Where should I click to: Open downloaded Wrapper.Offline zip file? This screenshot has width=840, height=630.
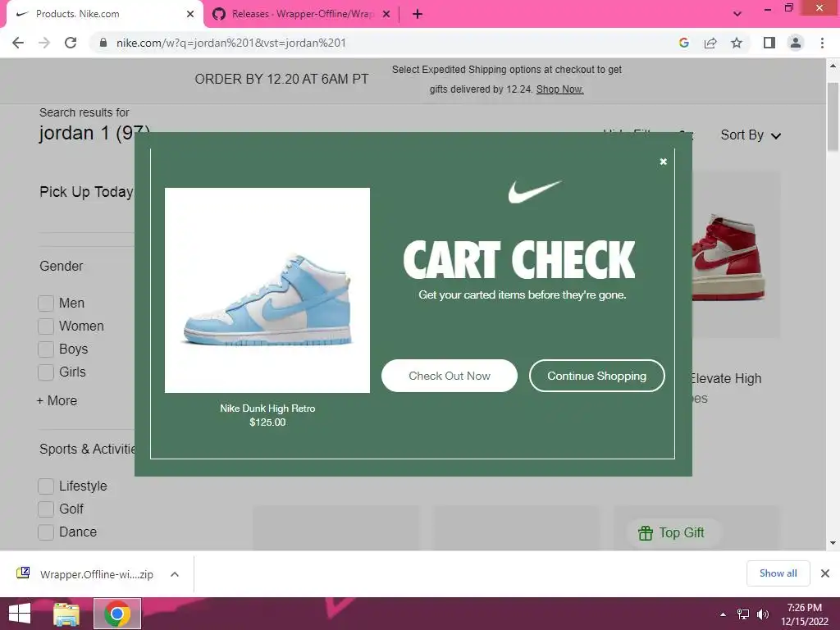click(97, 574)
